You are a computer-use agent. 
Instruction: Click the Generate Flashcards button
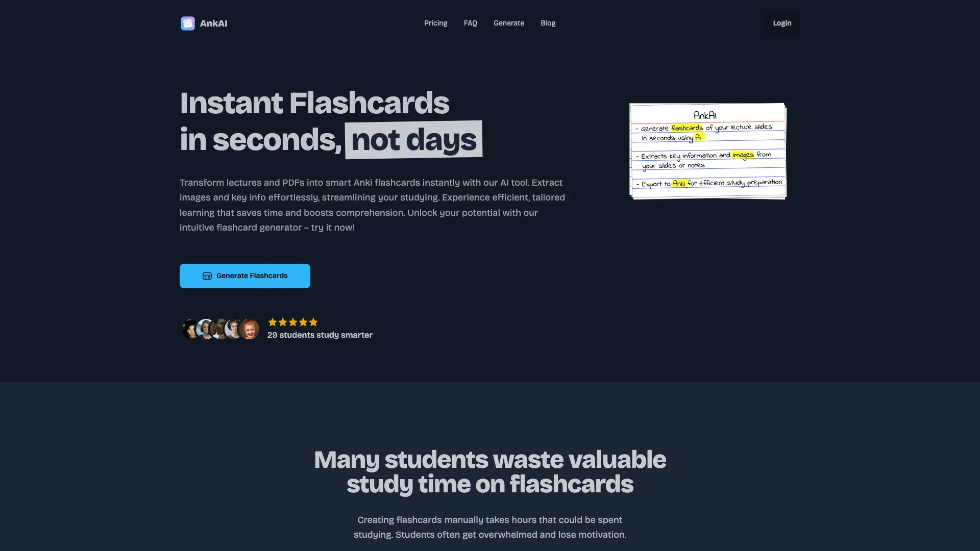244,276
